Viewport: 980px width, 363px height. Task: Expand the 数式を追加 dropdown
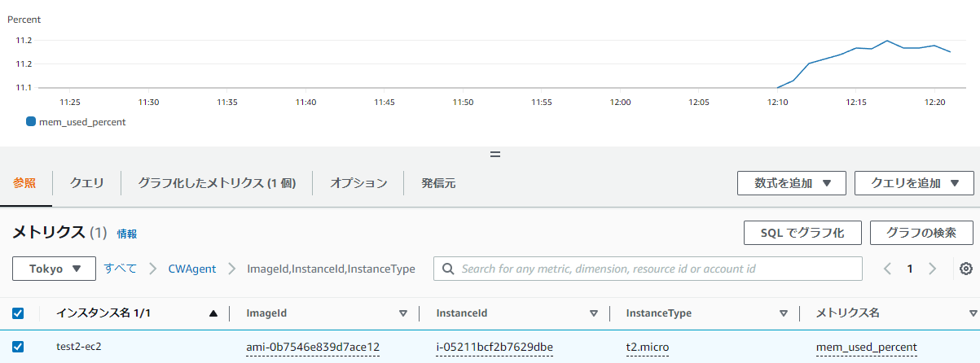(x=791, y=183)
